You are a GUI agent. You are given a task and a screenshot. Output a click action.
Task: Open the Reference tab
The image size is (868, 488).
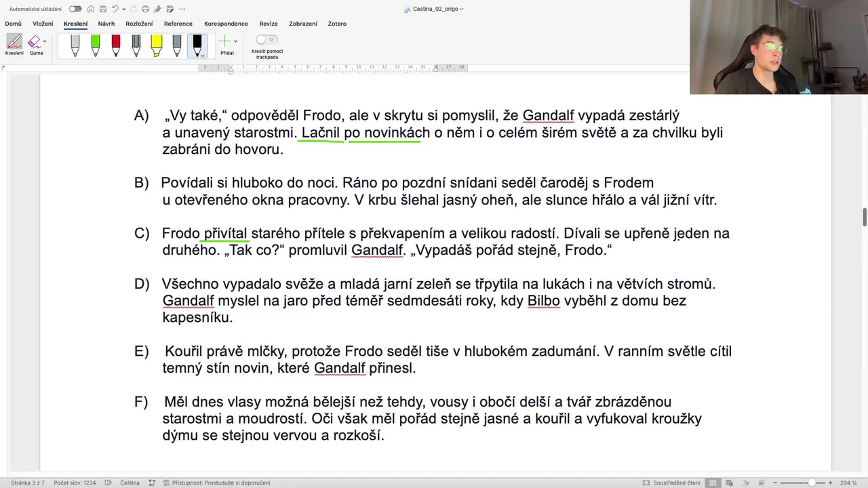click(x=178, y=24)
